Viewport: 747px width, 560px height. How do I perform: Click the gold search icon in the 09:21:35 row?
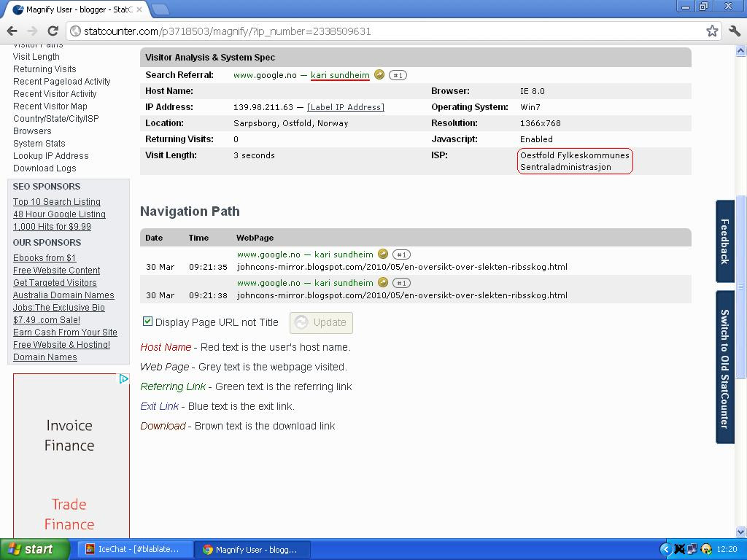382,254
